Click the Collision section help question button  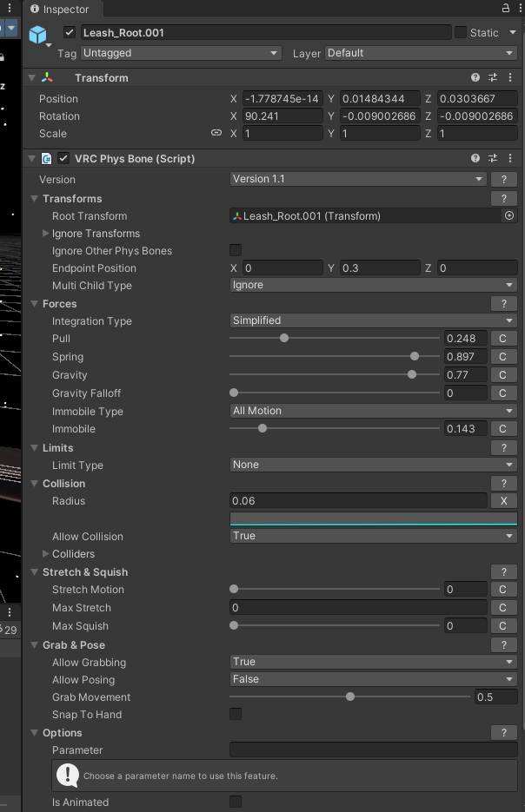tap(504, 483)
